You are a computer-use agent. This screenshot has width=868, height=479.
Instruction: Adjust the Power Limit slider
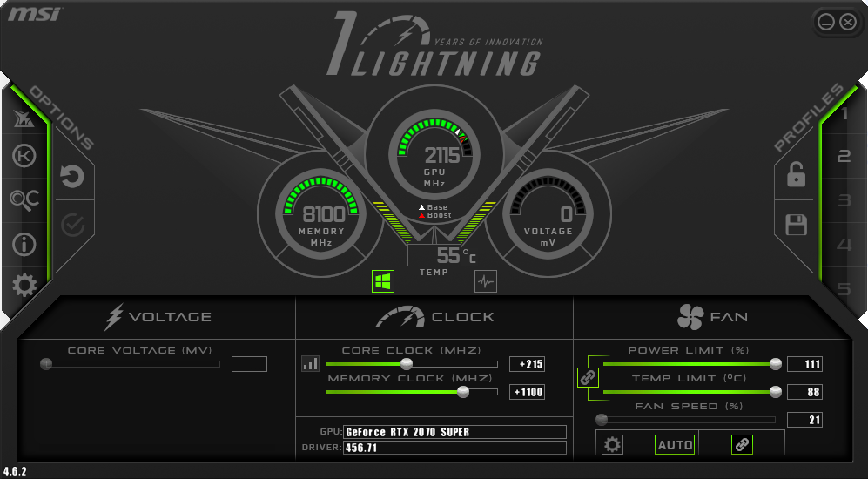691,364
